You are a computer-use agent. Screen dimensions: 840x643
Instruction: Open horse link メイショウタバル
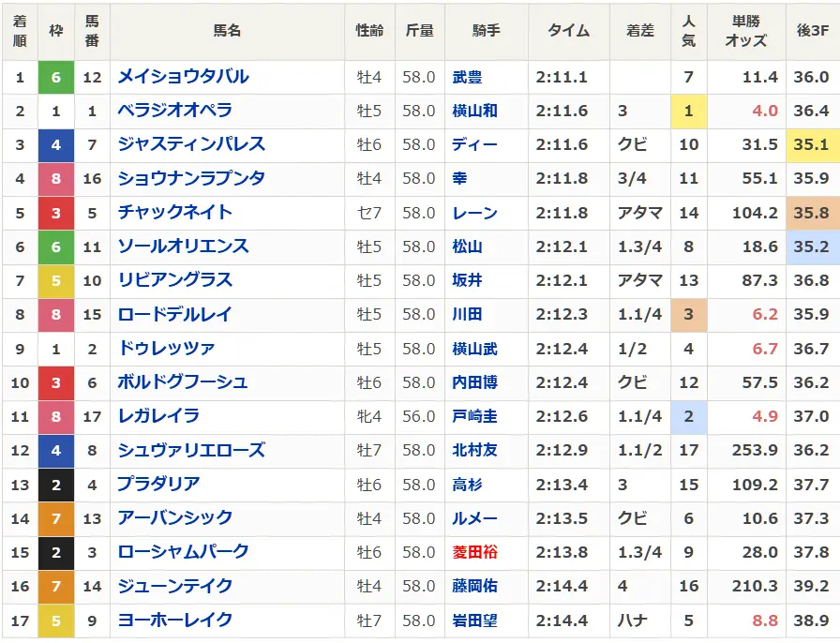[183, 77]
